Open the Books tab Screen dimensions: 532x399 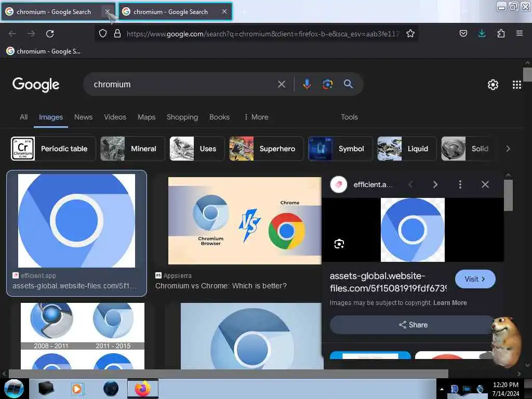click(219, 117)
